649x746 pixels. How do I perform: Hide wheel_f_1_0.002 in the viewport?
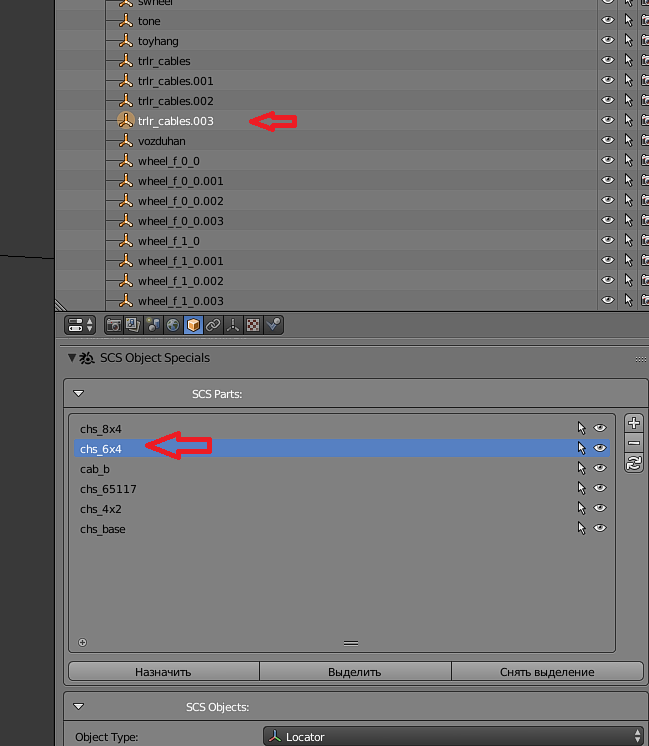point(608,280)
